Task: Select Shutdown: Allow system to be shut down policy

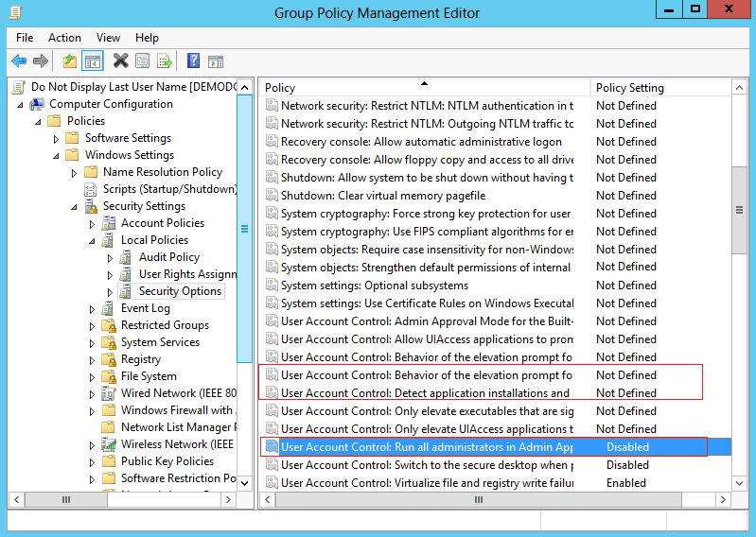Action: 496,178
